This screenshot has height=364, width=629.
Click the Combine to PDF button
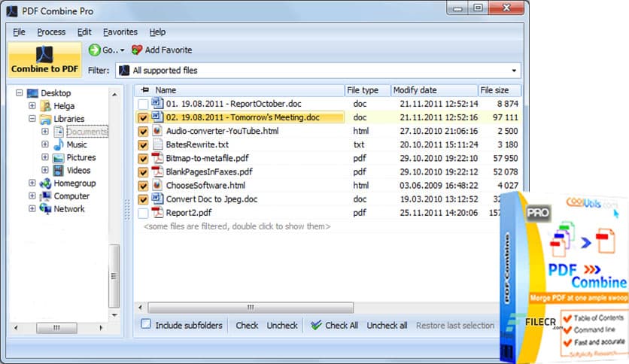[x=44, y=59]
